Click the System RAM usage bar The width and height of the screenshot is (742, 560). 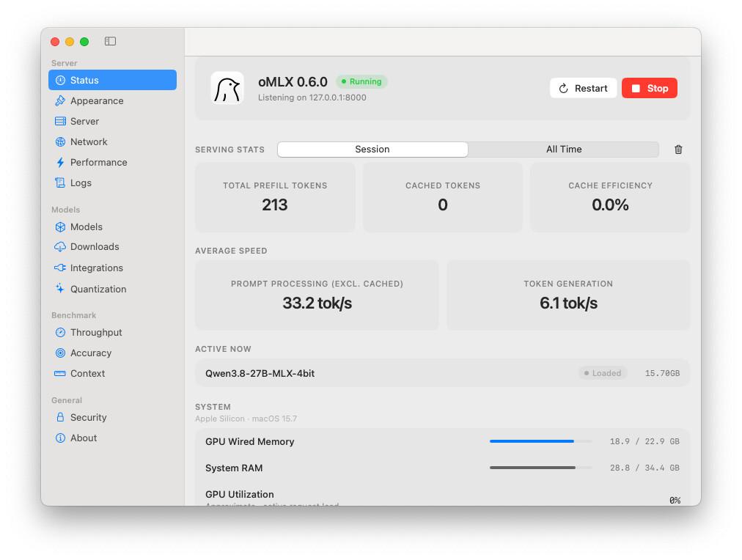click(540, 468)
